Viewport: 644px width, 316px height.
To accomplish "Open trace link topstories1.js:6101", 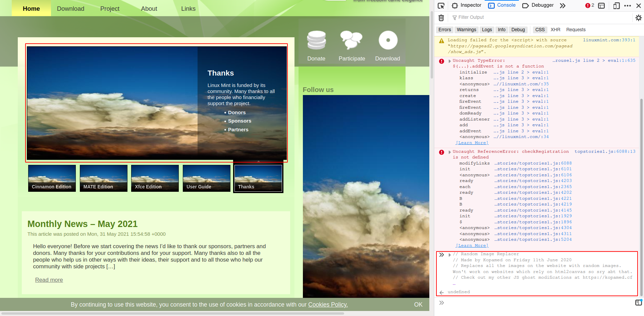I will click(x=533, y=169).
